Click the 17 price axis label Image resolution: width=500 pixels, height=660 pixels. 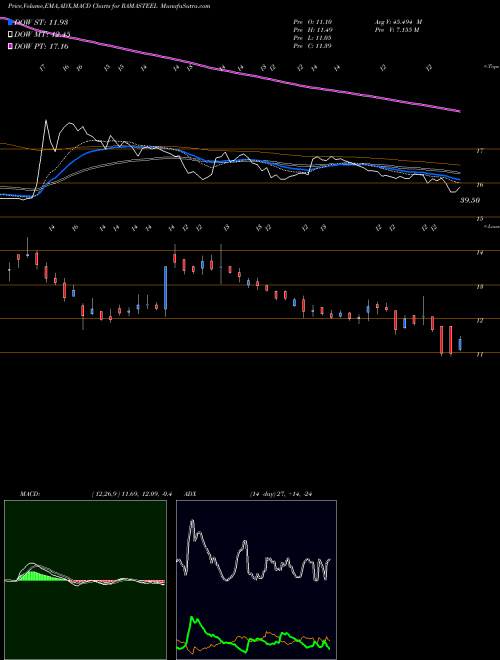[480, 150]
